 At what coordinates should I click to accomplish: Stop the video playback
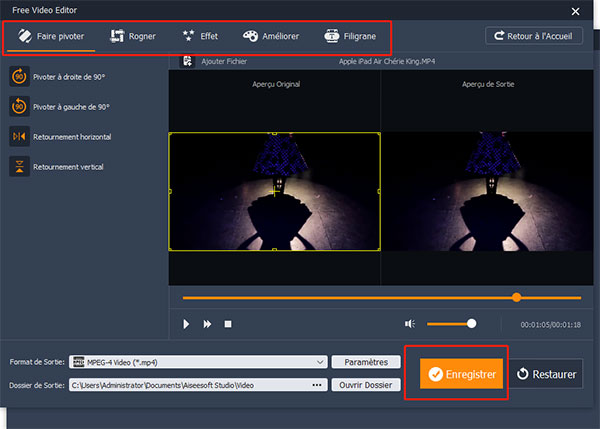pyautogui.click(x=228, y=324)
